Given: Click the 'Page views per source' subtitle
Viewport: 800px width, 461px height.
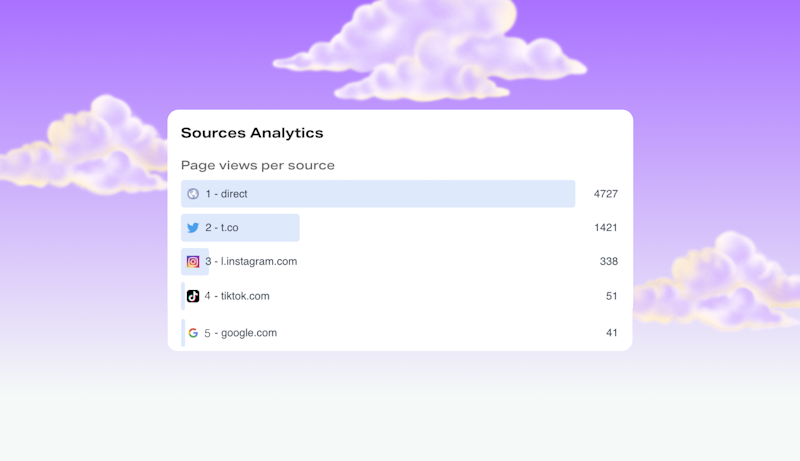Looking at the screenshot, I should [x=258, y=165].
